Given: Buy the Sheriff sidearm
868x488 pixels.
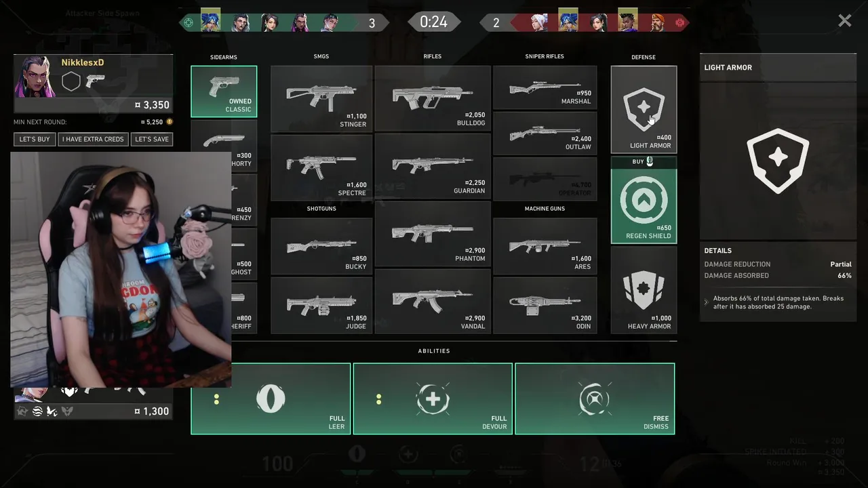Looking at the screenshot, I should coord(243,308).
